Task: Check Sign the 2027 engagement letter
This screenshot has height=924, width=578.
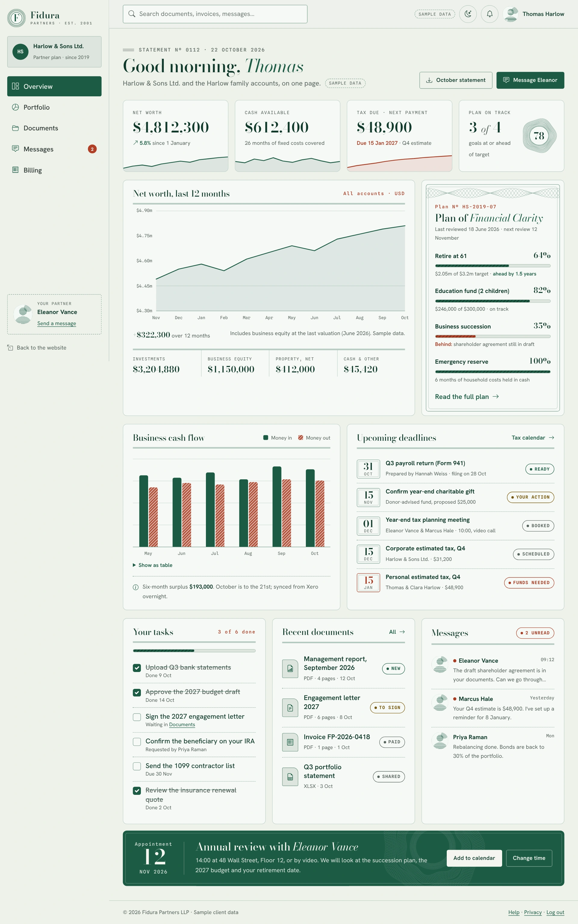Action: click(x=137, y=717)
